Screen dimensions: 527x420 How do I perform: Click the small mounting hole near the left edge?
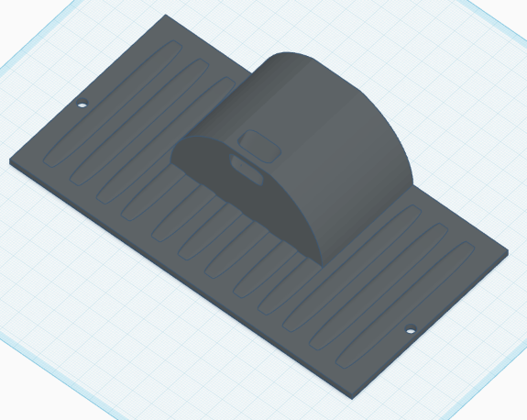coord(82,103)
